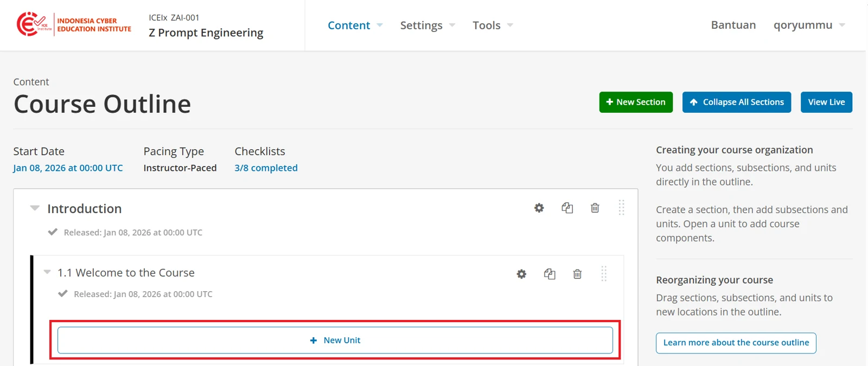The width and height of the screenshot is (868, 366).
Task: Edit the start date Jan 08, 2026 link
Action: coord(68,168)
